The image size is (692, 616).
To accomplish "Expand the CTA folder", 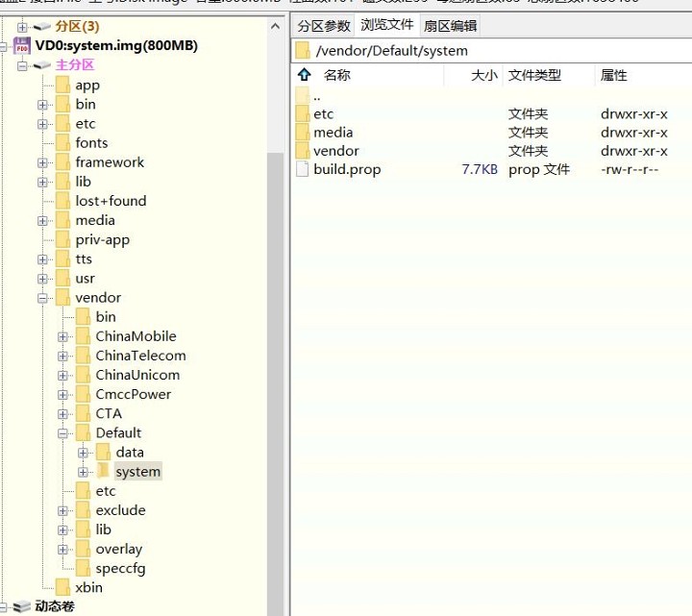I will (x=62, y=414).
